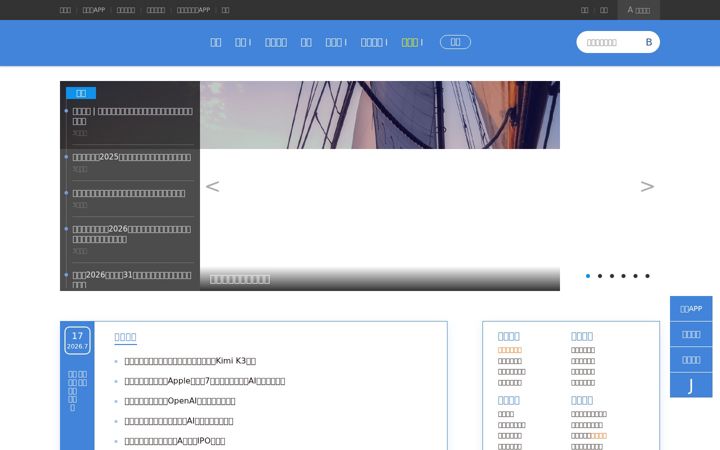720x450 pixels.
Task: Click the outlined pill button in the blue navigation bar
Action: tap(455, 42)
